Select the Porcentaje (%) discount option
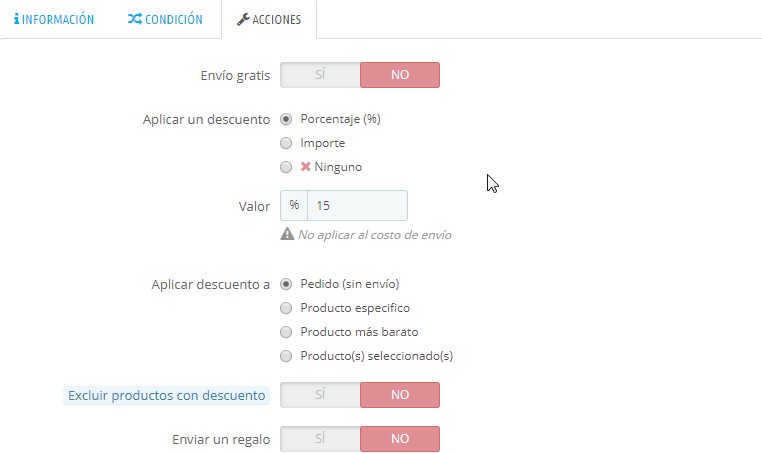This screenshot has height=453, width=762. click(286, 119)
